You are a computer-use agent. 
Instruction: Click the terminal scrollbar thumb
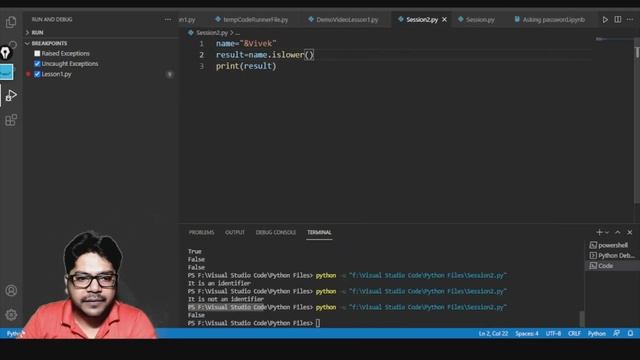(582, 318)
